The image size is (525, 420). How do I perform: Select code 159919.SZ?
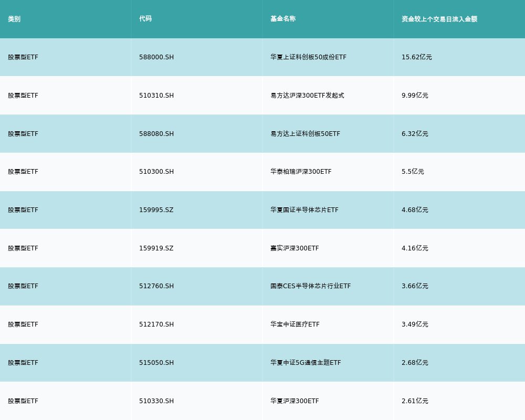pyautogui.click(x=156, y=248)
